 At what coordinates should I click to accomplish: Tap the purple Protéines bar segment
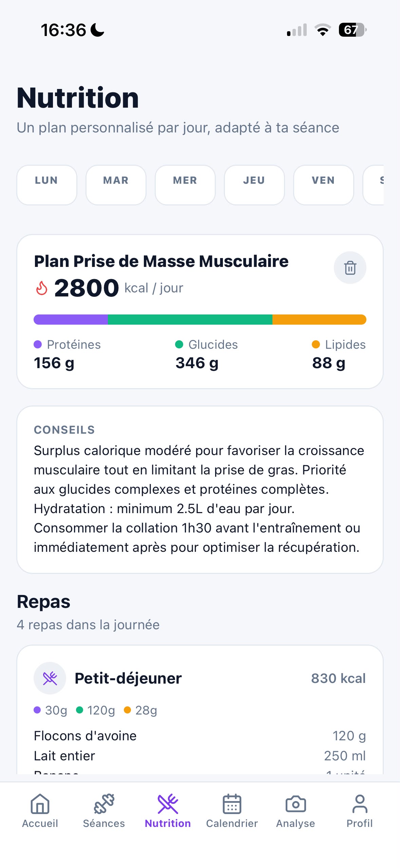[71, 320]
